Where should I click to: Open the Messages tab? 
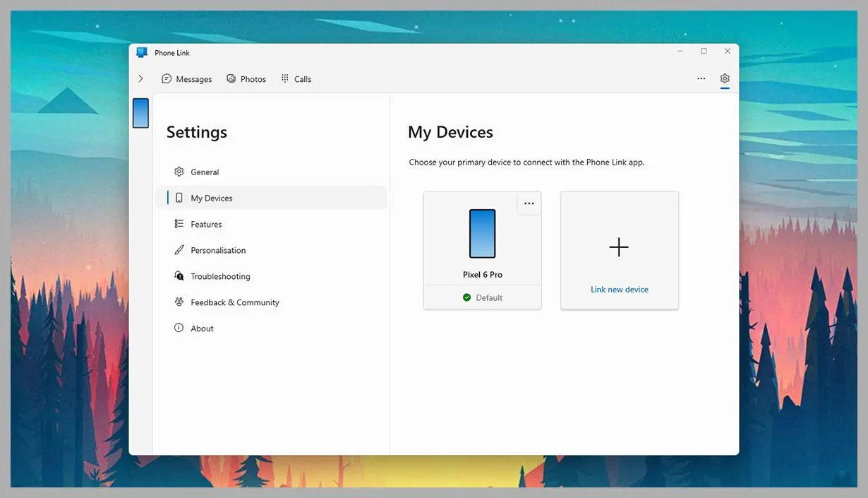(186, 79)
